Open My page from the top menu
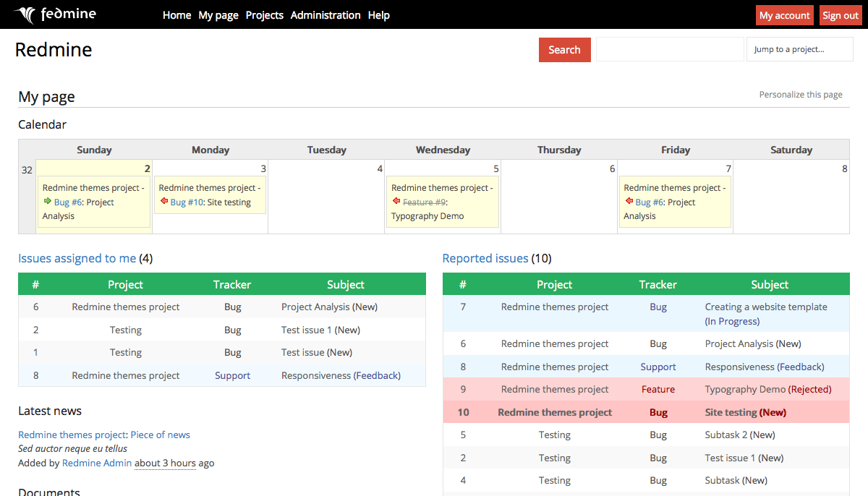The image size is (868, 496). click(218, 15)
